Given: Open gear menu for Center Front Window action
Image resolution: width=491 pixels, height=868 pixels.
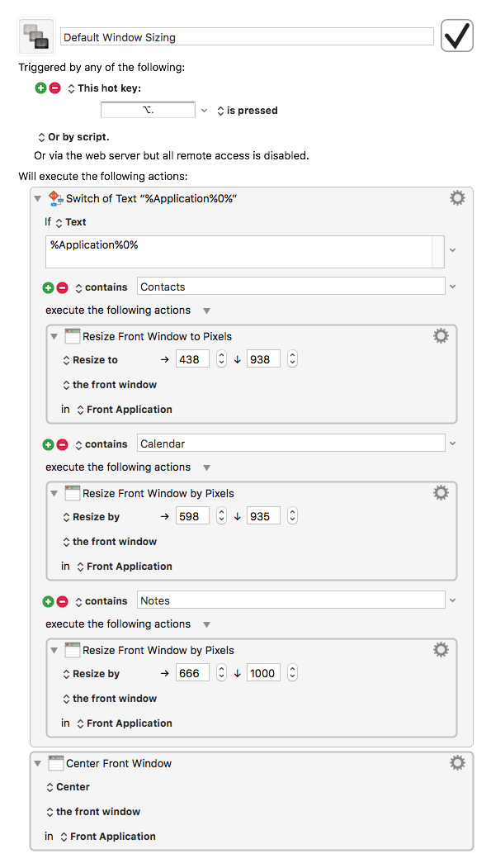Looking at the screenshot, I should tap(457, 763).
